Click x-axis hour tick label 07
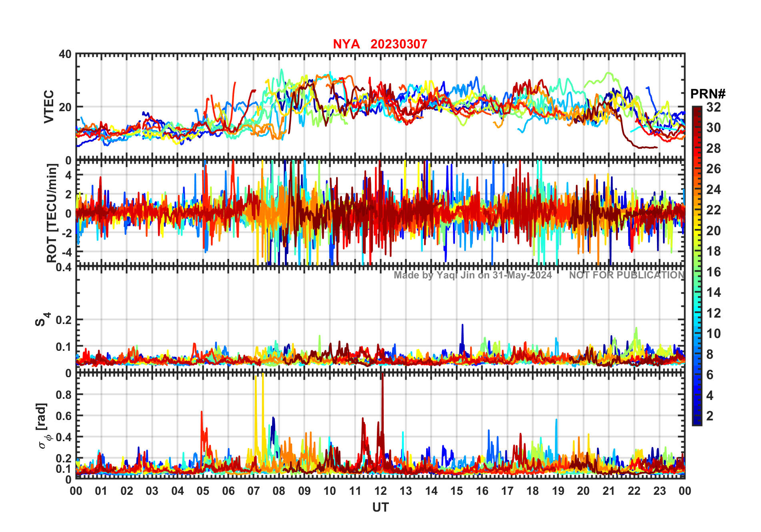 254,491
